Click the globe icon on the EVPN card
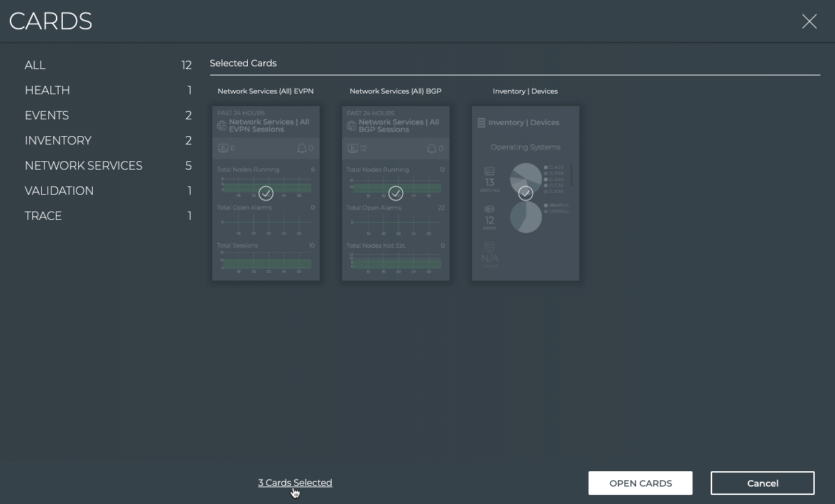 222,126
